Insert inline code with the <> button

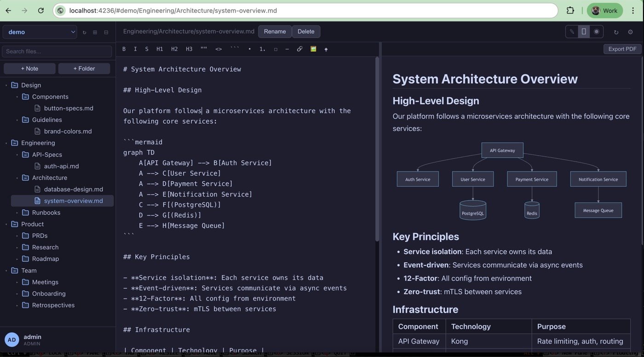tap(218, 49)
